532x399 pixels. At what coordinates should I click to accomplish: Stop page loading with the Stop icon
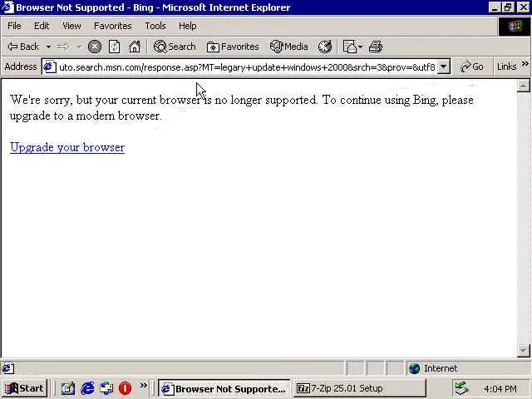(94, 47)
